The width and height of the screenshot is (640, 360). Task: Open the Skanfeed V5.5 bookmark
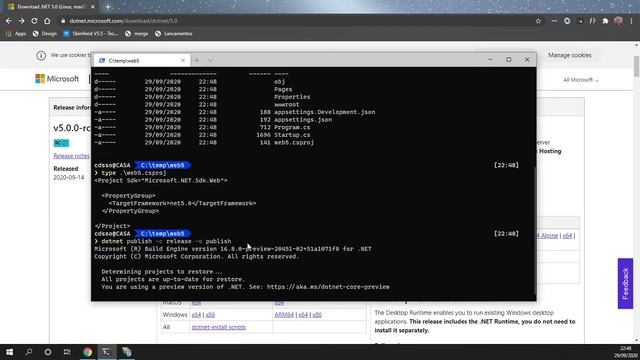pyautogui.click(x=91, y=34)
